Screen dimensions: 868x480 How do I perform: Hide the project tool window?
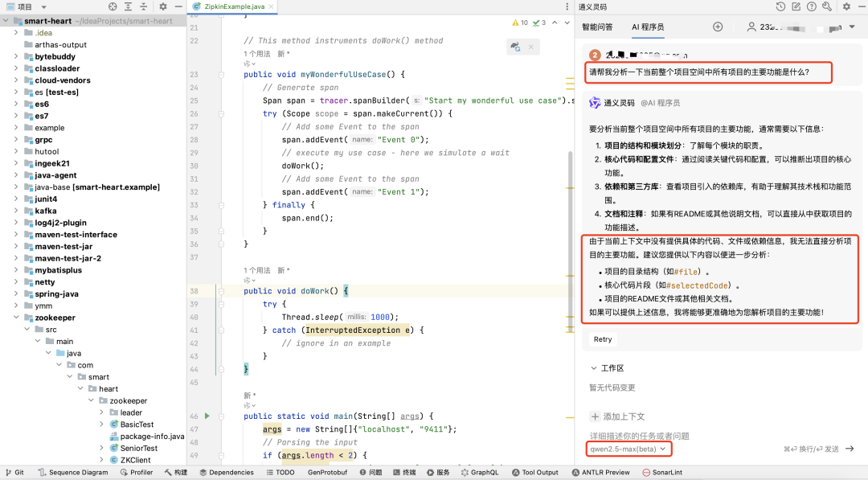point(178,6)
